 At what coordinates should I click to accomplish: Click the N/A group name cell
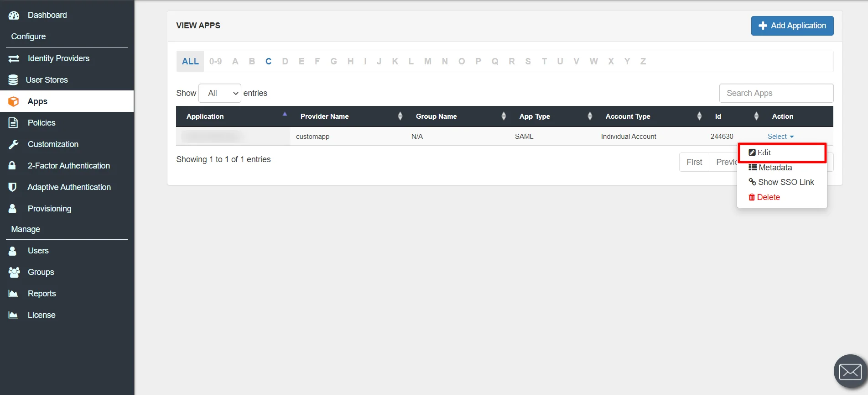pyautogui.click(x=417, y=137)
